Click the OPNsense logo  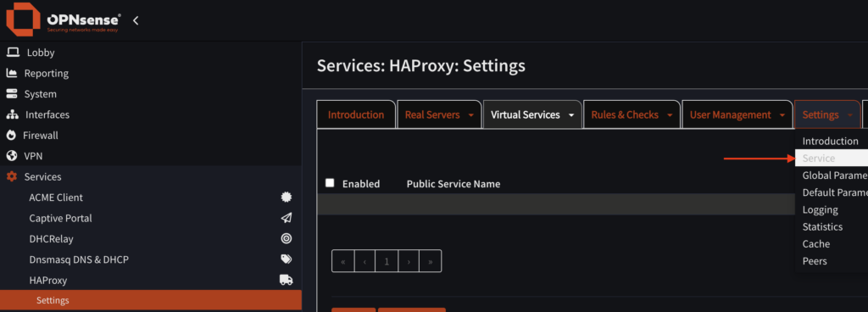[x=63, y=20]
